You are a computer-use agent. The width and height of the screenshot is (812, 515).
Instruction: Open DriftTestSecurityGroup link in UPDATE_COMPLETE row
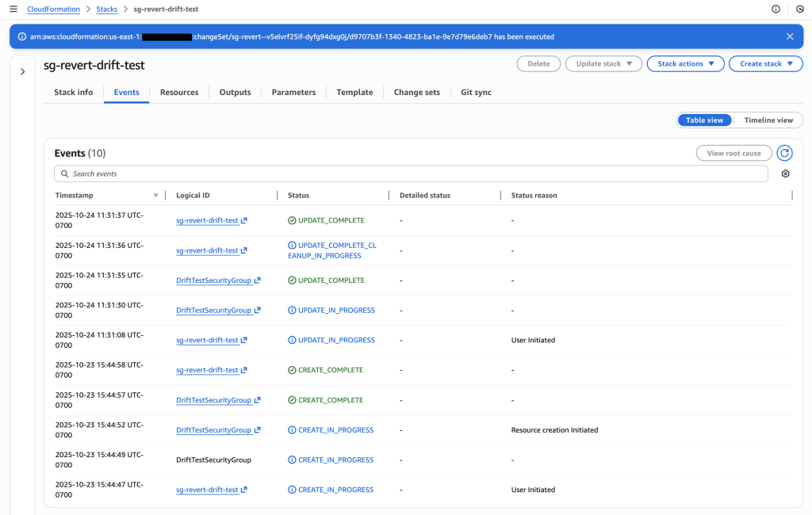[x=213, y=280]
